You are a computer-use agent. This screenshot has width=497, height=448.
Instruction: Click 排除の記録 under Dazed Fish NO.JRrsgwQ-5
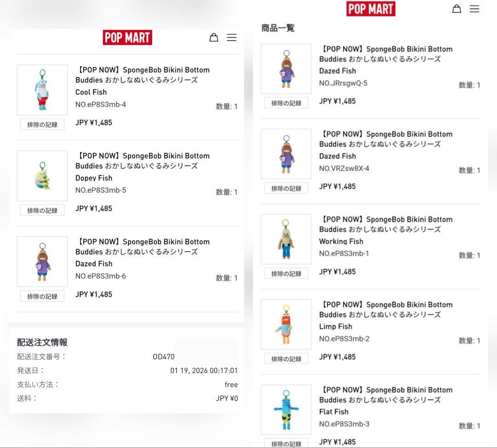click(x=286, y=103)
